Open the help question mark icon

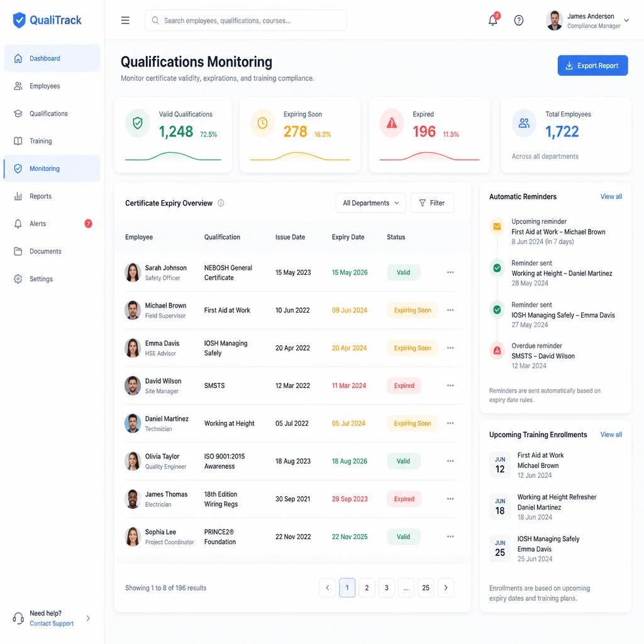(x=519, y=20)
